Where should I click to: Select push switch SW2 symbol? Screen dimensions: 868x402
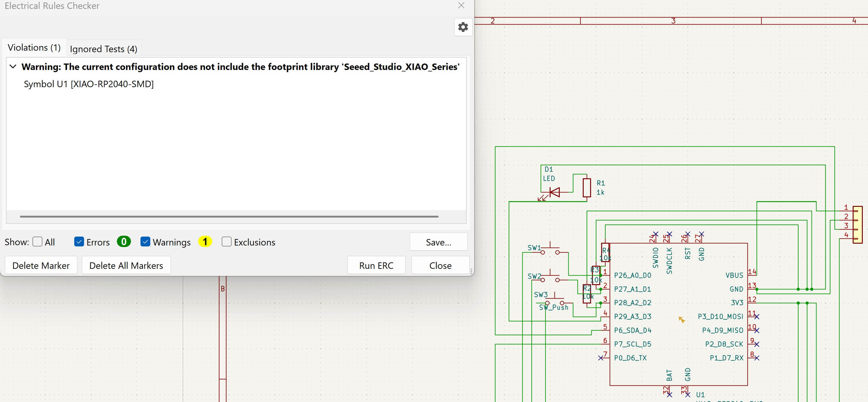tap(550, 277)
